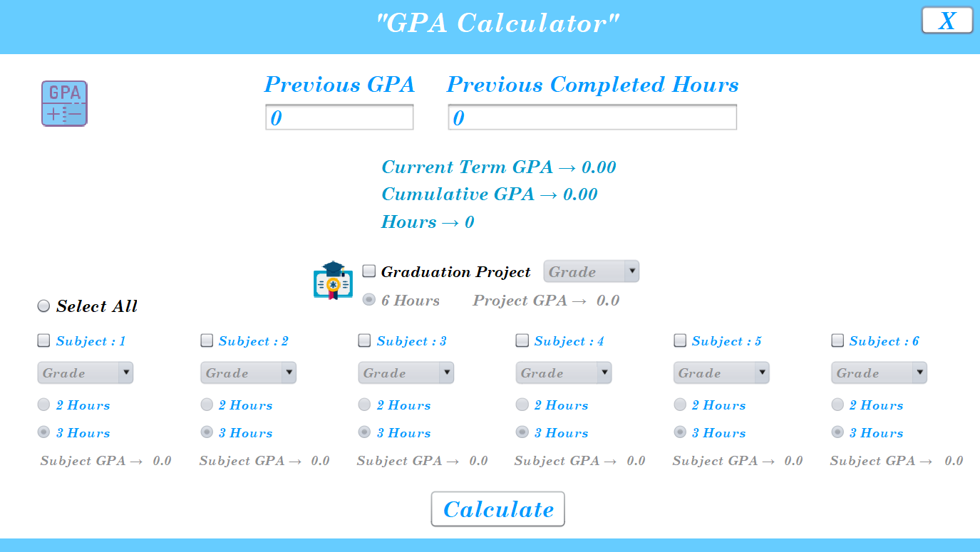Choose 2 Hours for Subject 1

click(x=42, y=404)
